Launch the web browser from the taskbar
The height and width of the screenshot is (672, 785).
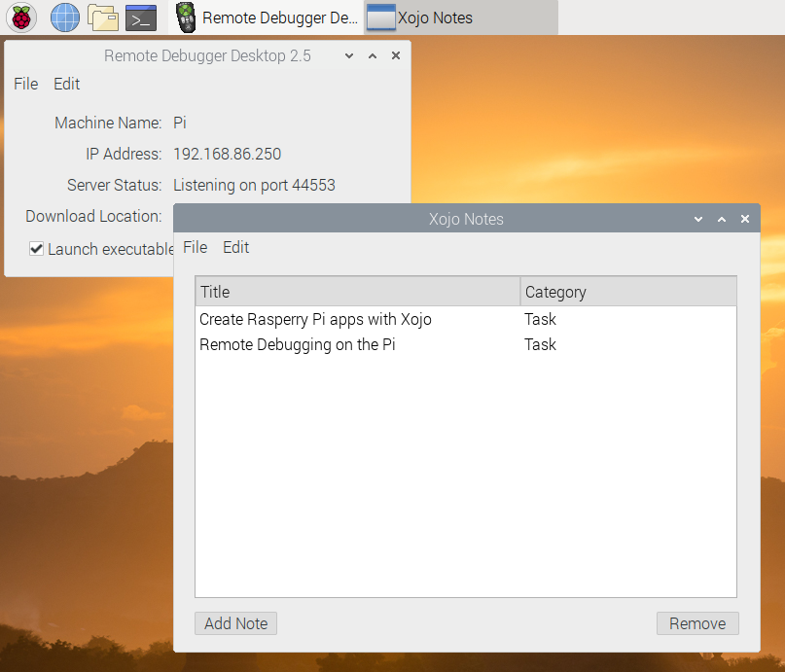click(x=64, y=18)
